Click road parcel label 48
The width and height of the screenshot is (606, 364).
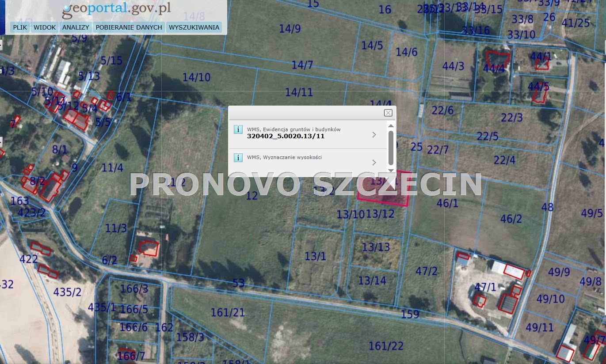point(547,207)
